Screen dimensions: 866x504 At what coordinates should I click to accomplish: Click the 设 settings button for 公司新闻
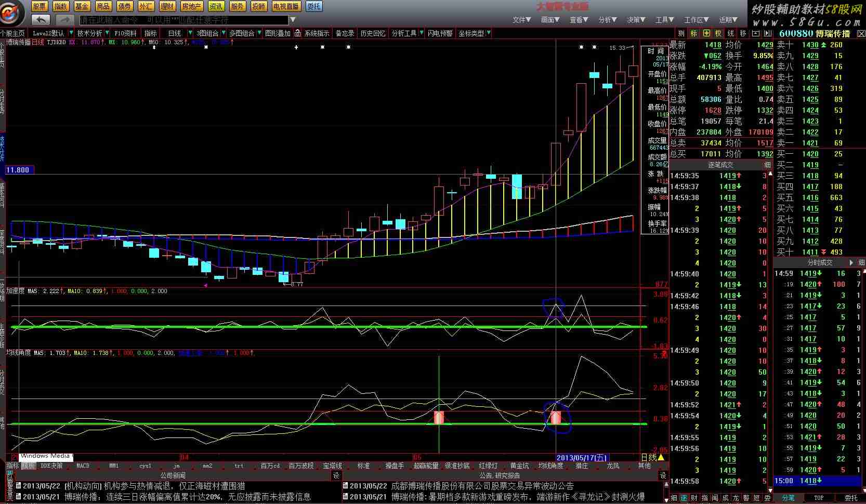336,475
